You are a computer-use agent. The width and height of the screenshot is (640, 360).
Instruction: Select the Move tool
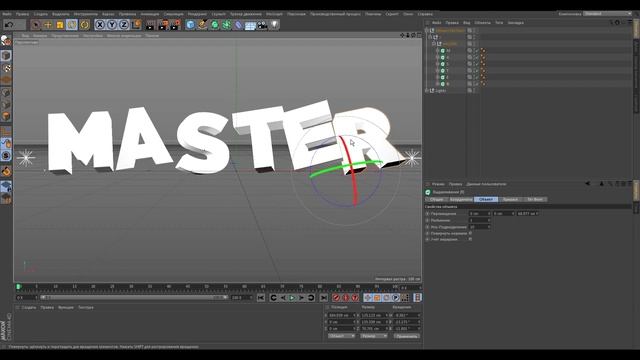coord(48,25)
